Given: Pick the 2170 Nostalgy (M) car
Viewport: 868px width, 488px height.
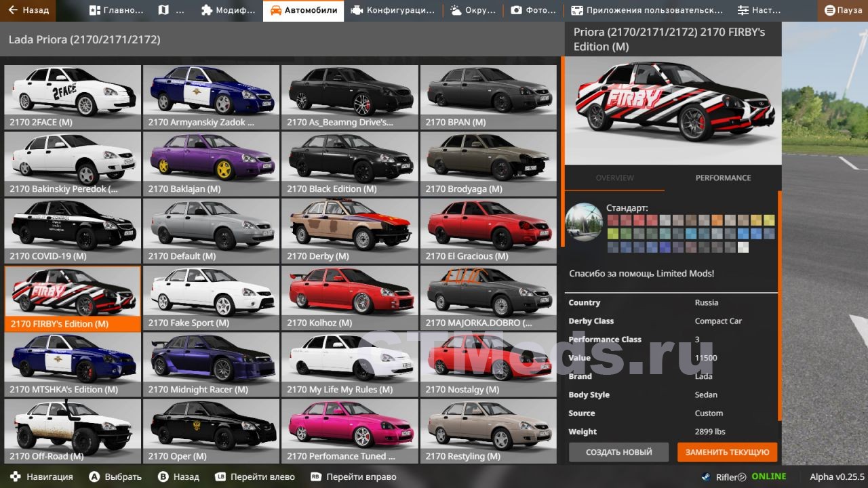Looking at the screenshot, I should pyautogui.click(x=488, y=364).
